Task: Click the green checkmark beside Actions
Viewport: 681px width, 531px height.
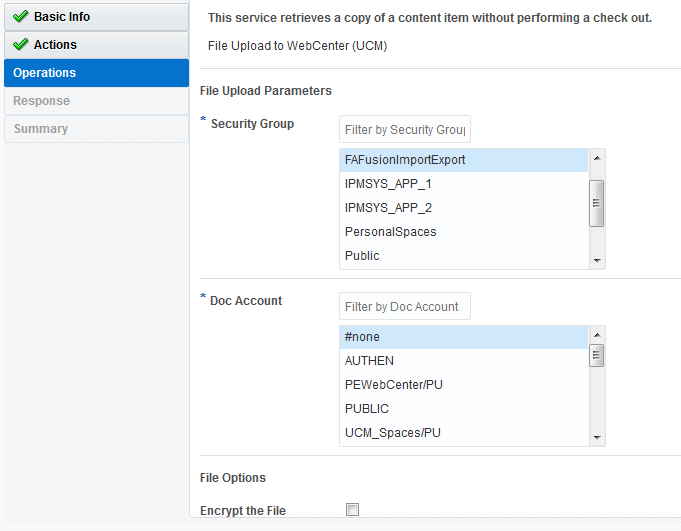Action: (20, 44)
